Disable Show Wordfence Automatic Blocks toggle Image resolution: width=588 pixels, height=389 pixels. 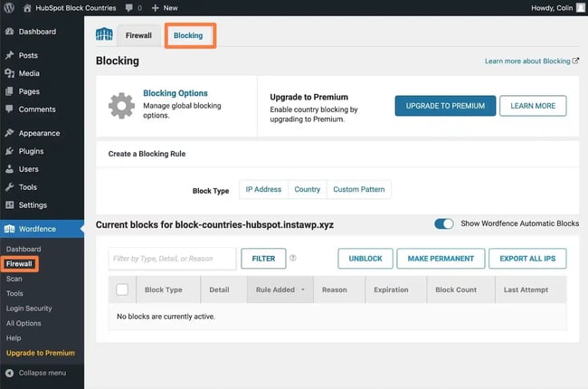tap(443, 223)
